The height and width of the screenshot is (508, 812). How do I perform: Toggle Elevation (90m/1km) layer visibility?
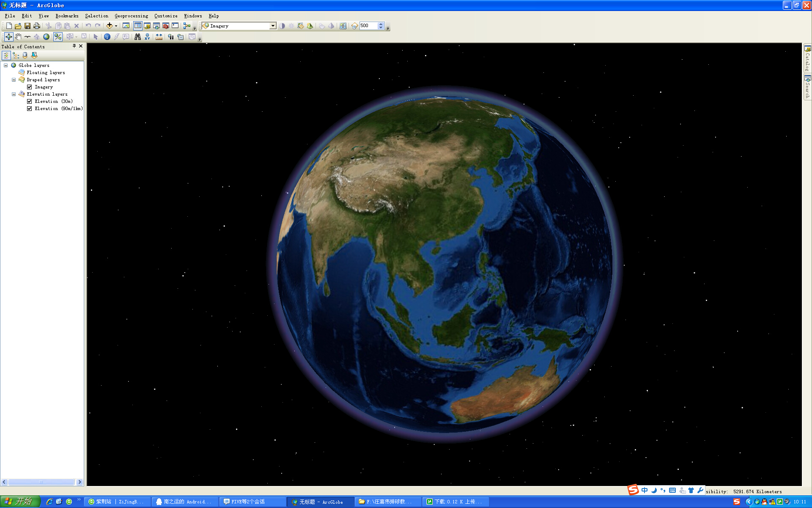tap(30, 108)
